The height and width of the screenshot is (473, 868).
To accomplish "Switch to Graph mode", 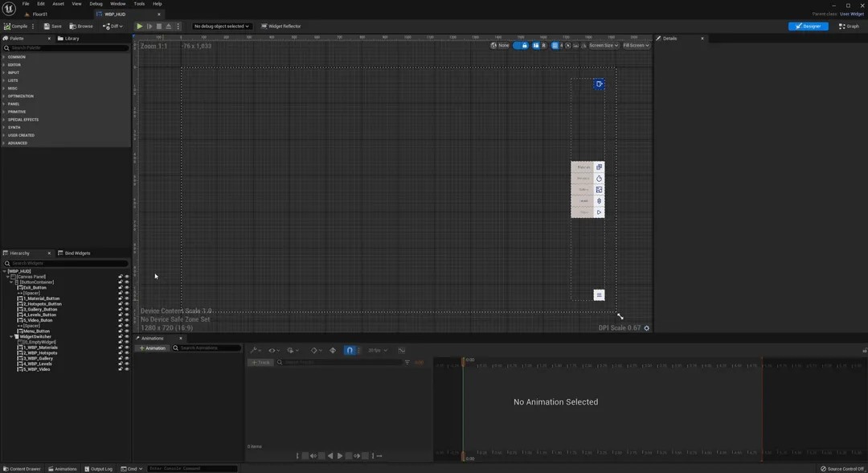I will [849, 27].
